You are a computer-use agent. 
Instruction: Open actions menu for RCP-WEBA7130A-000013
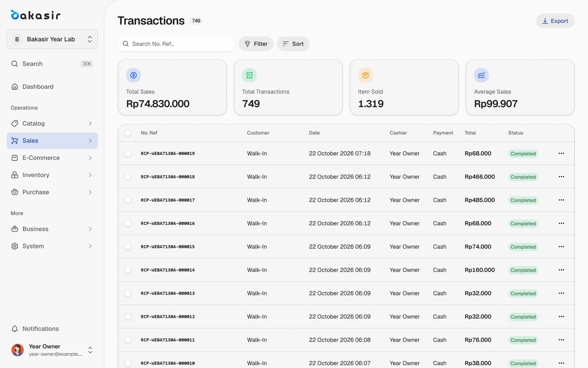point(561,293)
